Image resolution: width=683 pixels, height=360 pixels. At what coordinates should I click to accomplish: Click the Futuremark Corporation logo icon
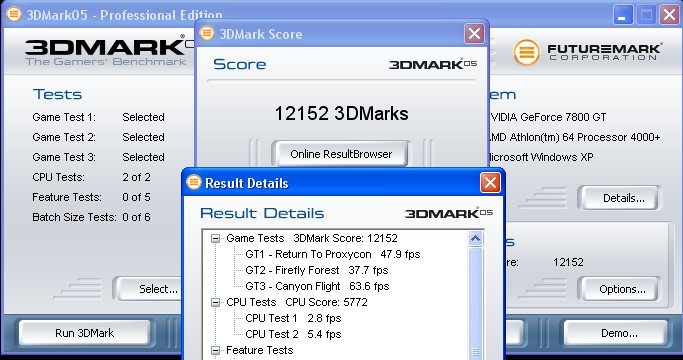tap(526, 52)
